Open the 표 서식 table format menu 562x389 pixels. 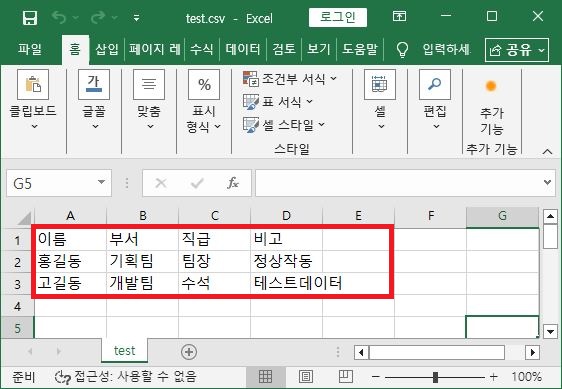[278, 102]
